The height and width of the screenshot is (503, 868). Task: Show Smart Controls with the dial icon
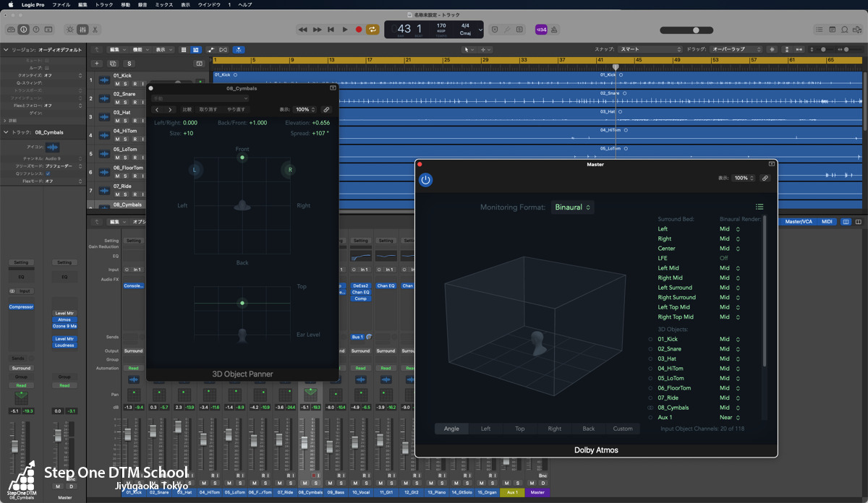pos(70,30)
